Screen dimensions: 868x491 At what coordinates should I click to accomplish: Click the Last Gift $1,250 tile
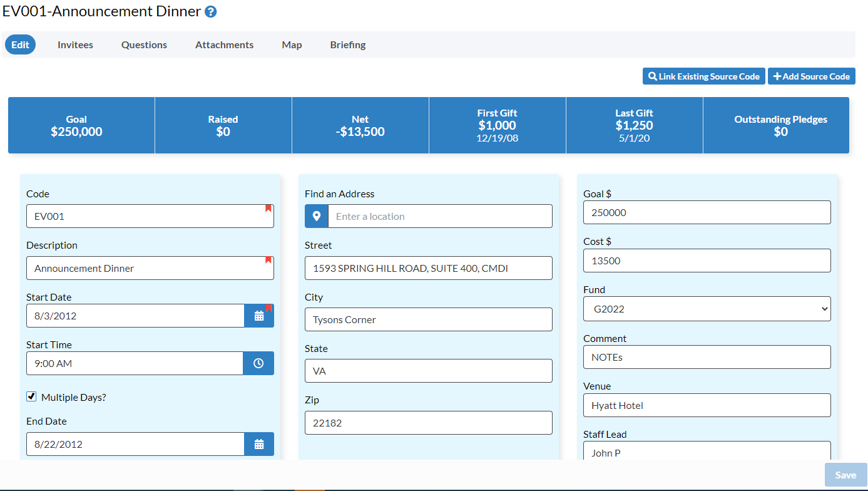click(x=635, y=125)
